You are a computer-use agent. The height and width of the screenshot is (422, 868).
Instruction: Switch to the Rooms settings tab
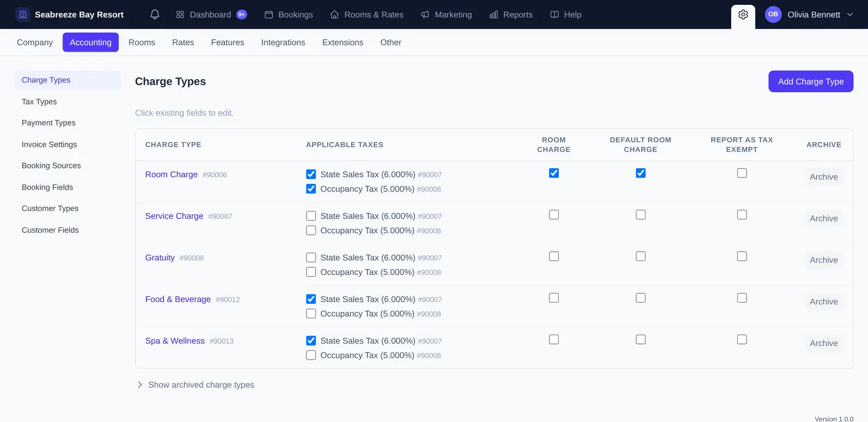(x=142, y=42)
